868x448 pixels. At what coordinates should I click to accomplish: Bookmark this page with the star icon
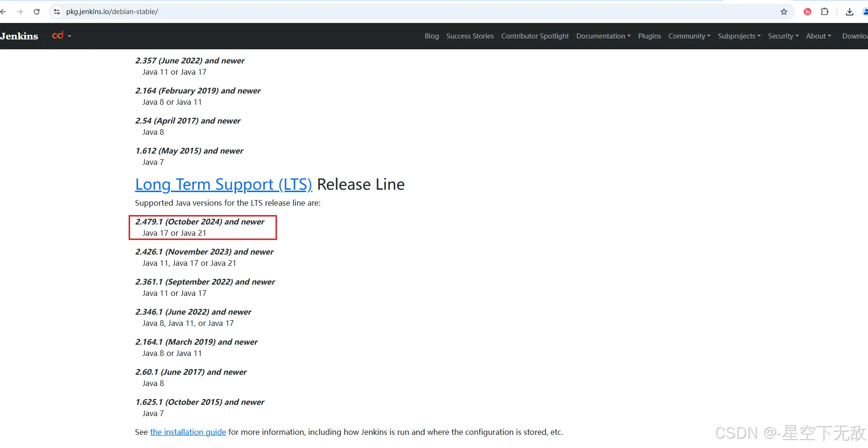pyautogui.click(x=784, y=12)
